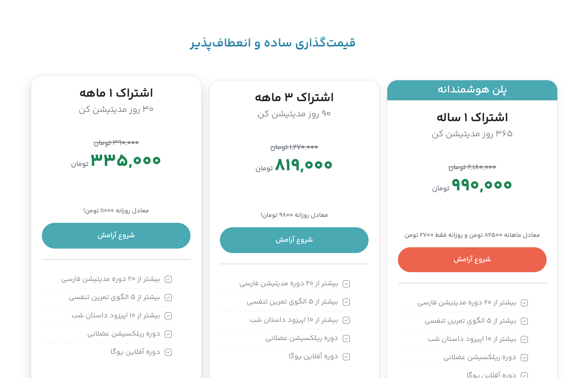This screenshot has width=588, height=378.
Task: Click check icon for night story episodes, 1-year card
Action: pos(524,339)
